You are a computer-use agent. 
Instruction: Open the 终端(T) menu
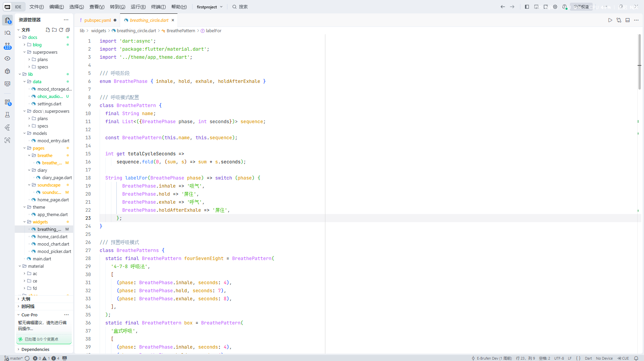pos(158,7)
